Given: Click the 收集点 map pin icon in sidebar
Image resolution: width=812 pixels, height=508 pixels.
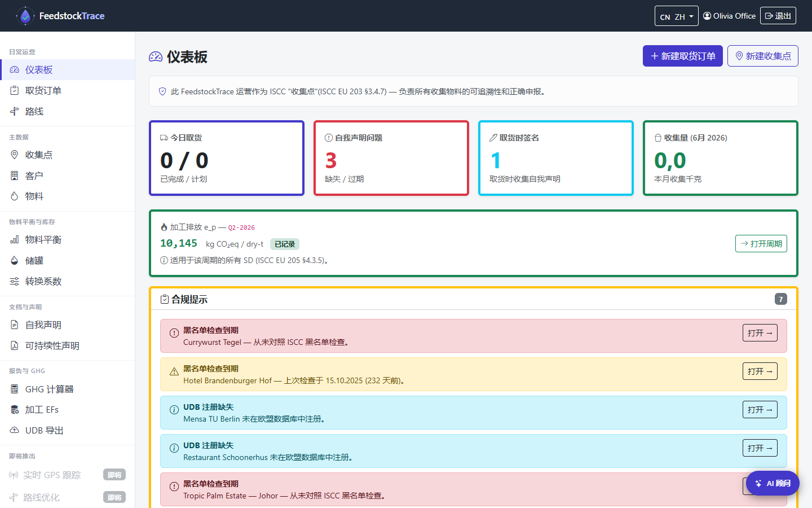Looking at the screenshot, I should [15, 155].
